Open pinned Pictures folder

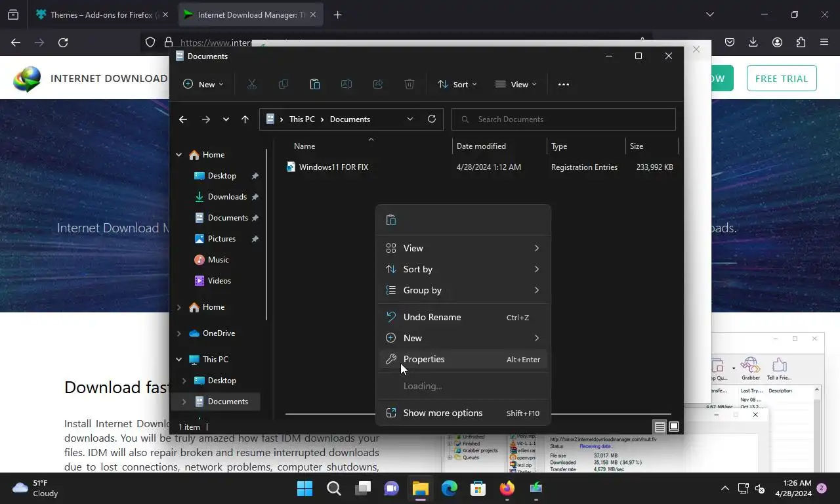click(221, 239)
